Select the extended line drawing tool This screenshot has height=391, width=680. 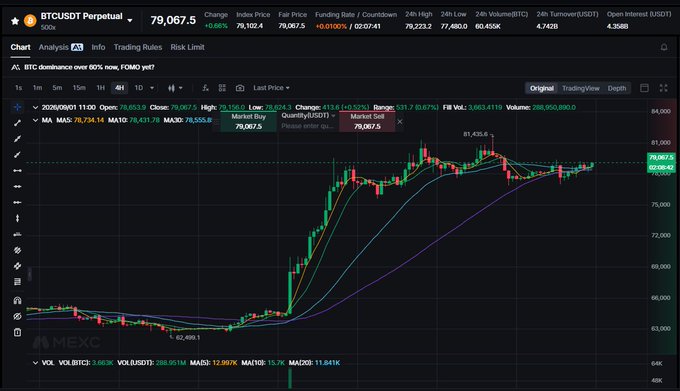17,155
